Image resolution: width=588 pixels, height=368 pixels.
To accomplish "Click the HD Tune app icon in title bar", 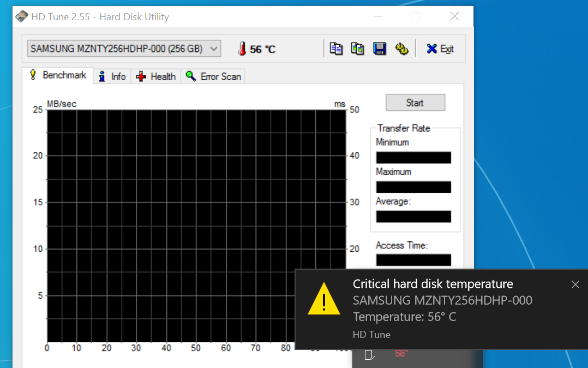I will [x=22, y=16].
